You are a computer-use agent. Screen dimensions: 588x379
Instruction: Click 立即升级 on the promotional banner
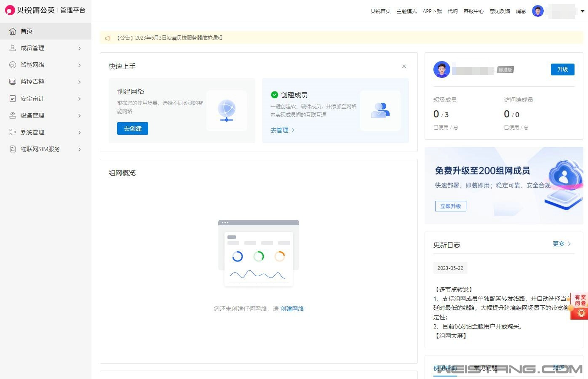tap(450, 206)
